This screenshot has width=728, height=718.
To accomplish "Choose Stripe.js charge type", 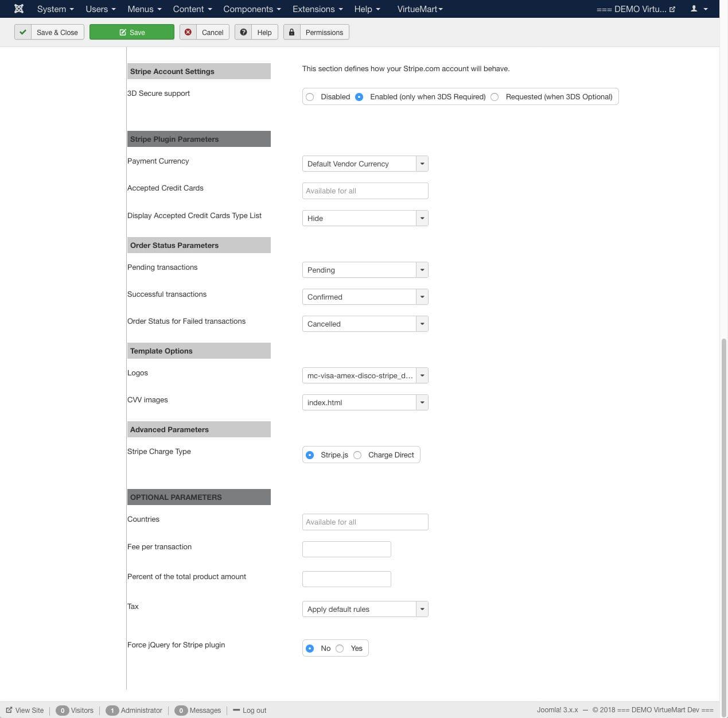I will tap(310, 455).
